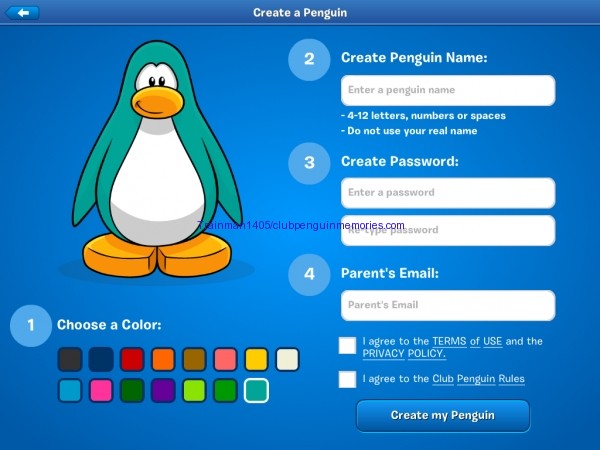Focus the Re-type password field

click(447, 230)
